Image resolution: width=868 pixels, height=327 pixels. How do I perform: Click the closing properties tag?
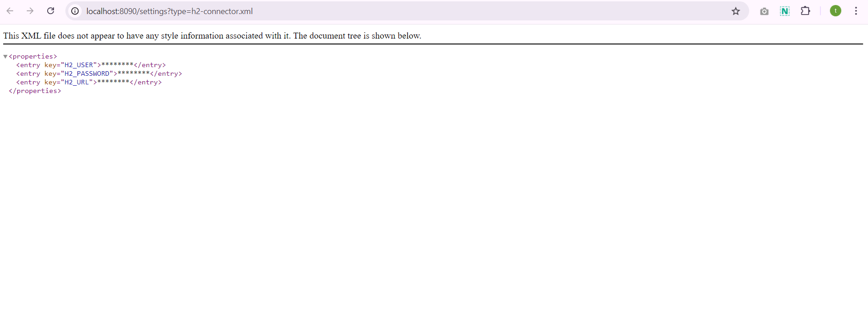click(x=35, y=91)
